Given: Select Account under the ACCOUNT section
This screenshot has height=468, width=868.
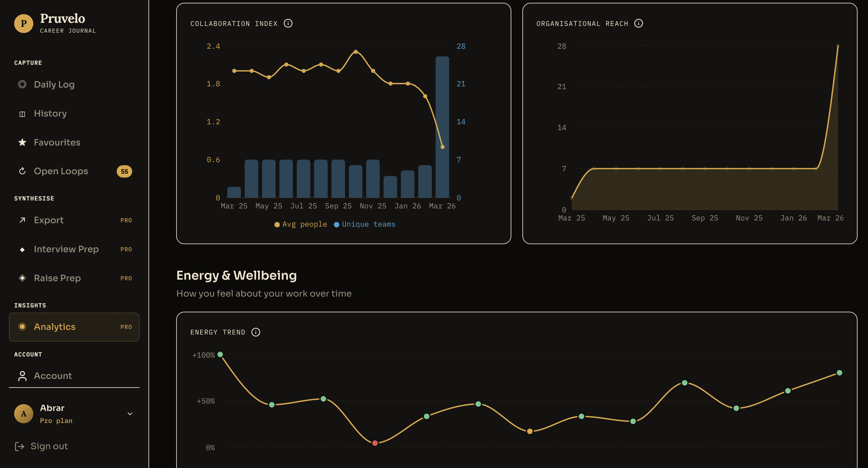Looking at the screenshot, I should click(x=53, y=375).
